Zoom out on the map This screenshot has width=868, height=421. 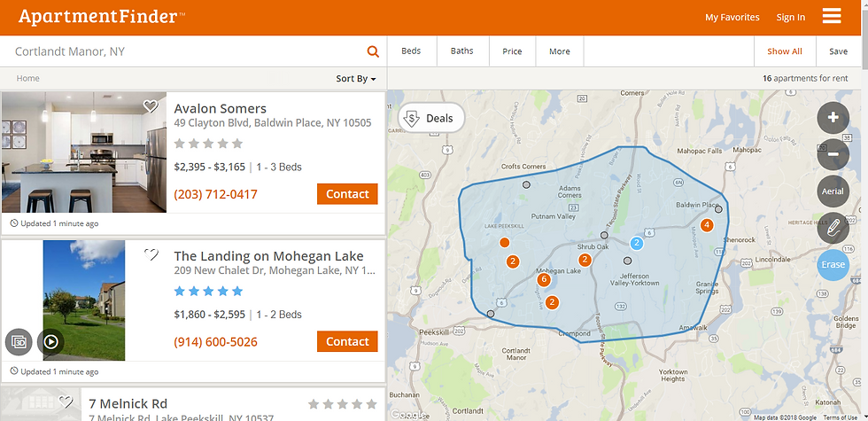click(x=833, y=154)
